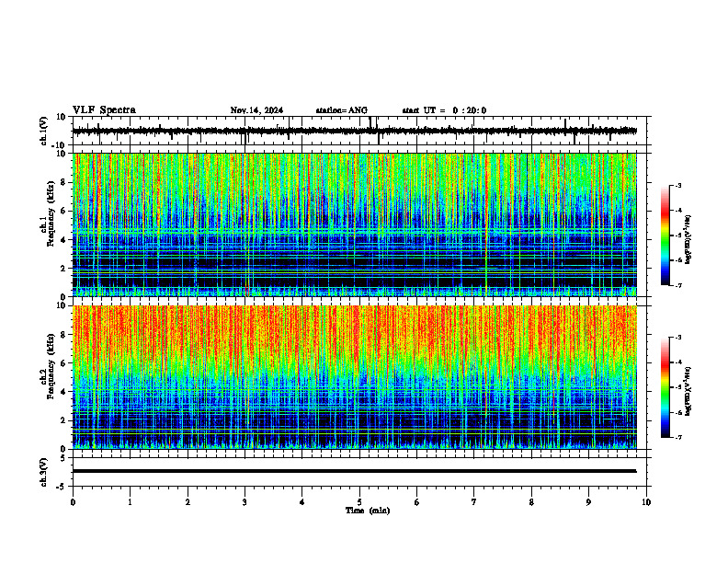Click time axis tick label '1'
This screenshot has width=728, height=563.
pyautogui.click(x=130, y=502)
